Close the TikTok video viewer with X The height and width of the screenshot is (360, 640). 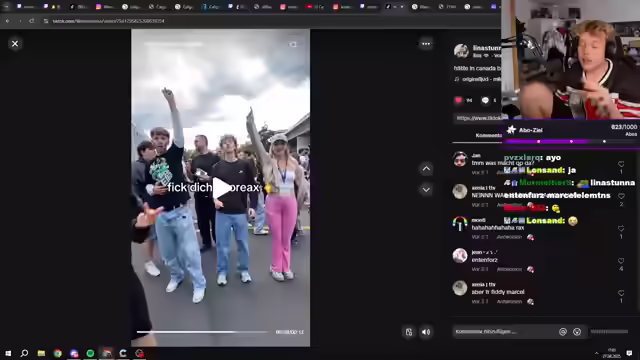coord(15,44)
